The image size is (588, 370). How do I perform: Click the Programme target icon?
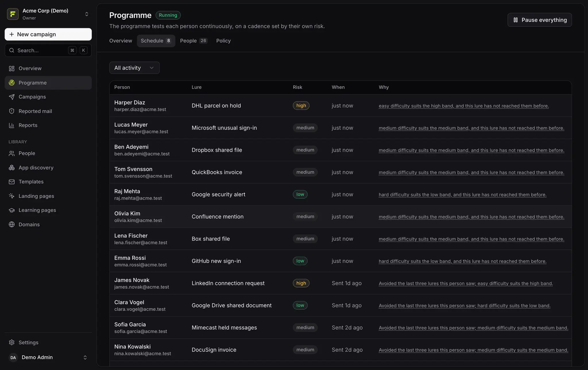click(12, 83)
